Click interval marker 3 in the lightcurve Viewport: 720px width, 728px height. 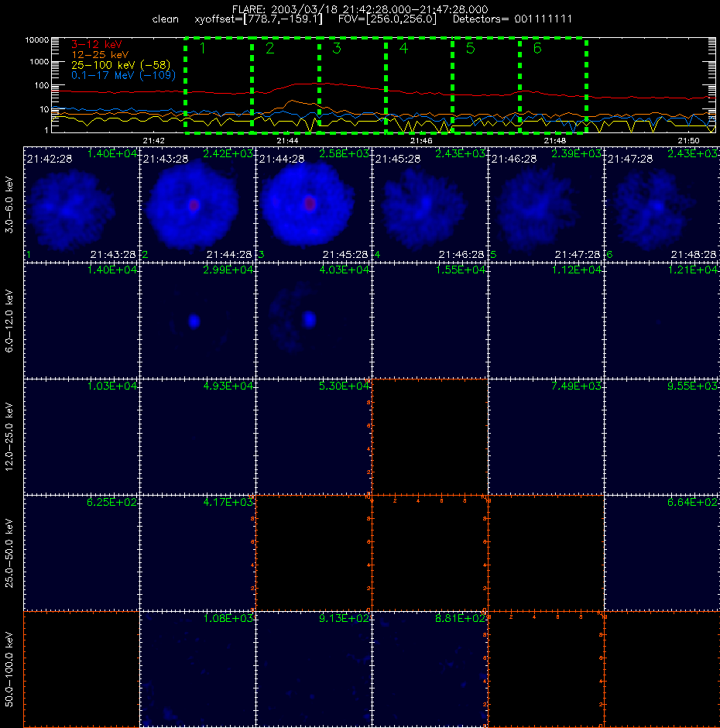pyautogui.click(x=337, y=48)
